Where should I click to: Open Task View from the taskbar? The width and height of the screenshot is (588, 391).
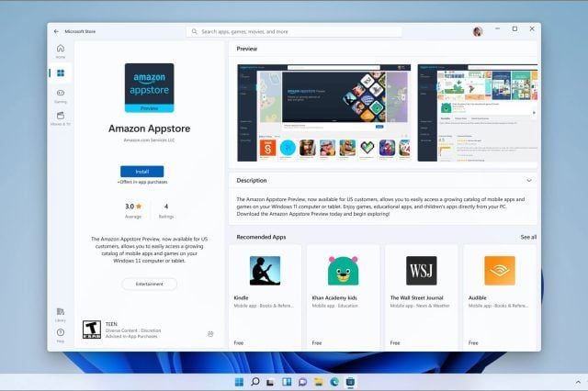270,382
